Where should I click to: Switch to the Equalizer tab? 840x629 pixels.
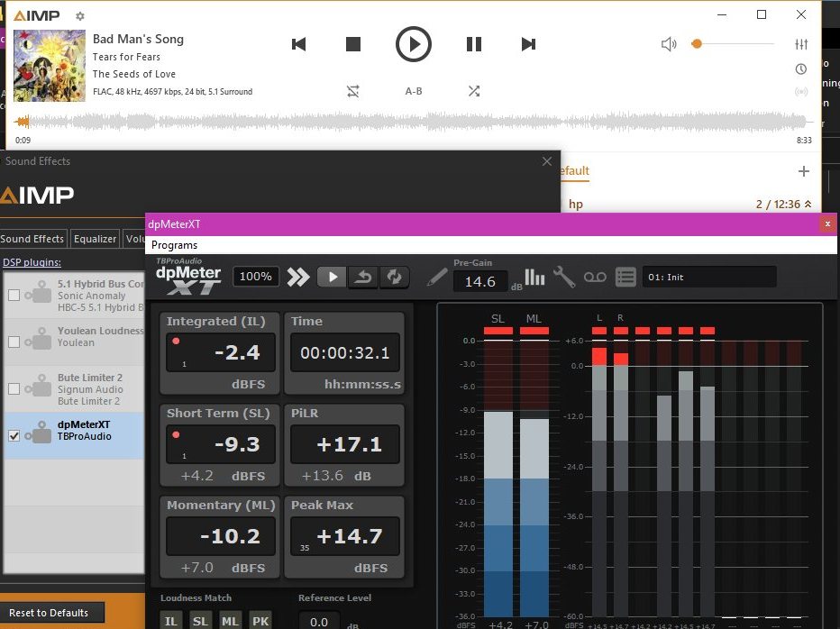coord(95,239)
